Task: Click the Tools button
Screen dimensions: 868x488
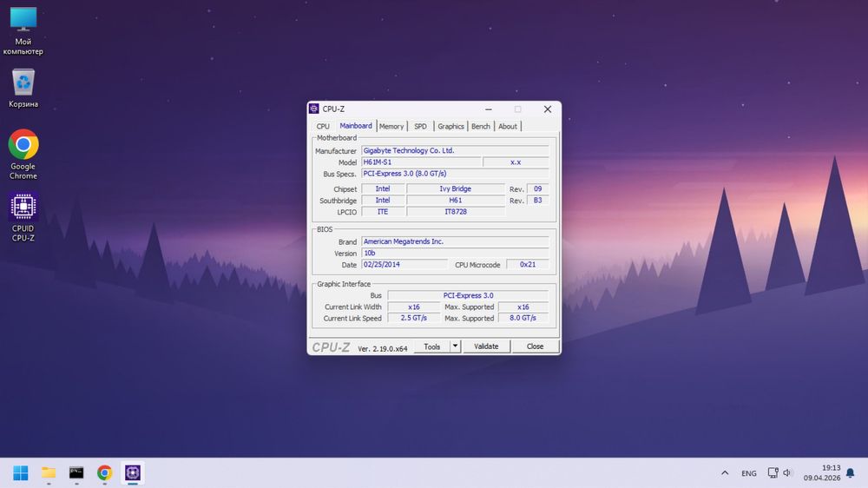Action: coord(431,346)
